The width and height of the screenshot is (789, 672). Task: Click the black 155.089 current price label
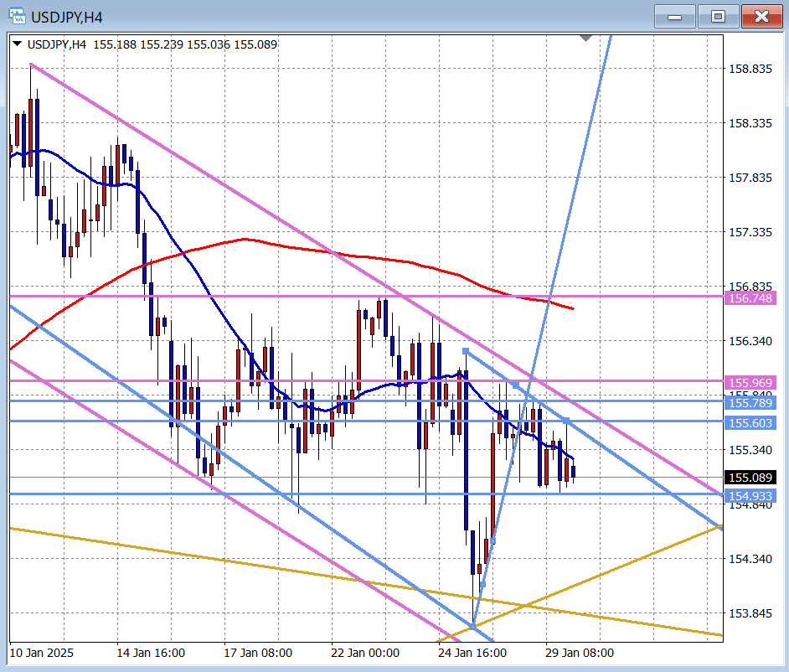click(x=750, y=478)
